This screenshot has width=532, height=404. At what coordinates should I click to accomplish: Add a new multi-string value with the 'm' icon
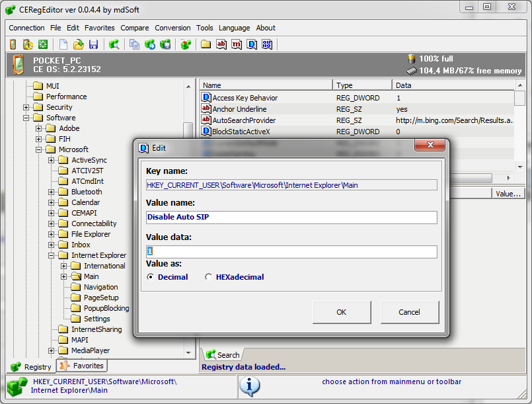(237, 44)
